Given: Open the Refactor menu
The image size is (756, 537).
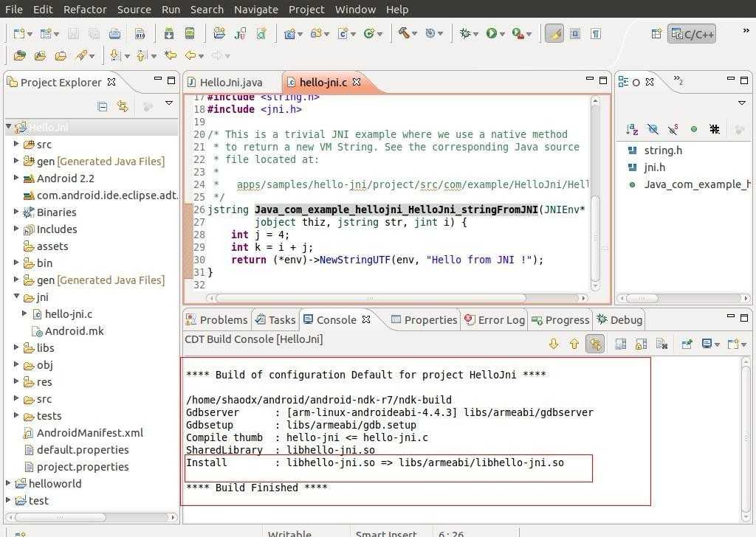Looking at the screenshot, I should pos(85,9).
